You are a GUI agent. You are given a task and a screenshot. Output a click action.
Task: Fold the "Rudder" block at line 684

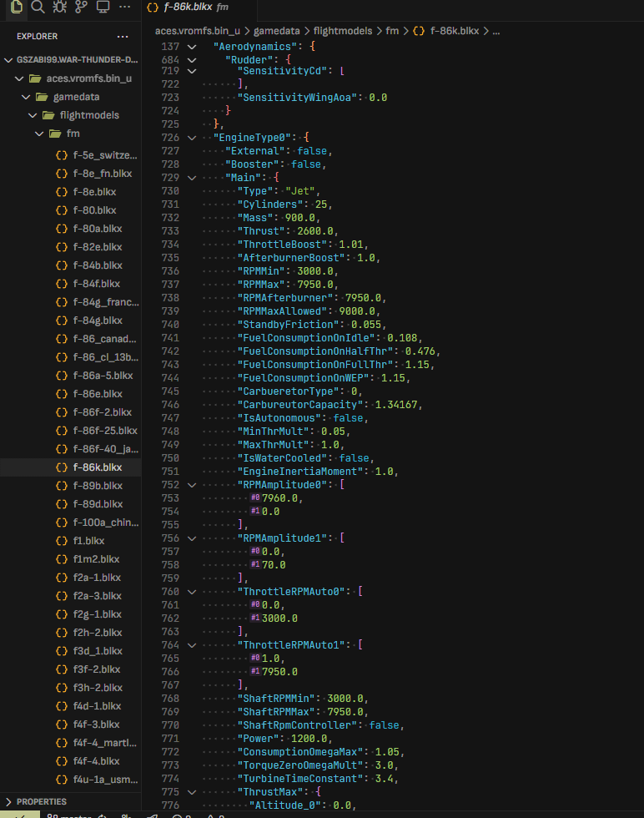pos(192,60)
